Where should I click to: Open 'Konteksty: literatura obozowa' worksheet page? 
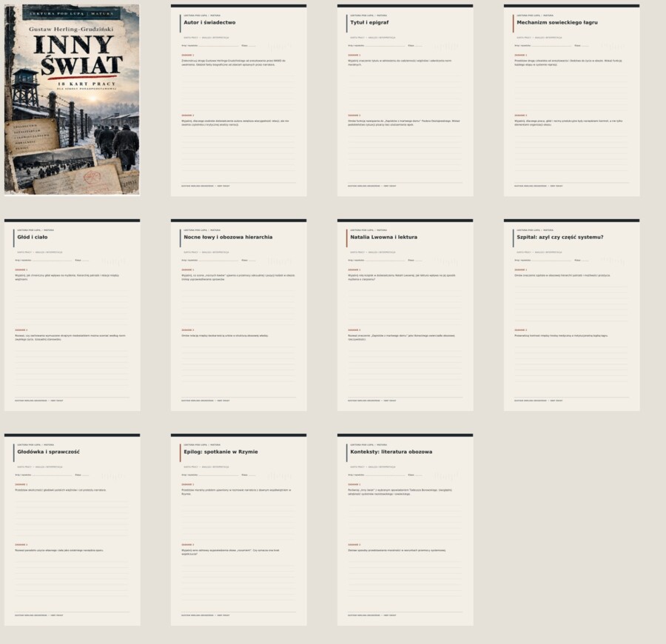click(x=405, y=529)
